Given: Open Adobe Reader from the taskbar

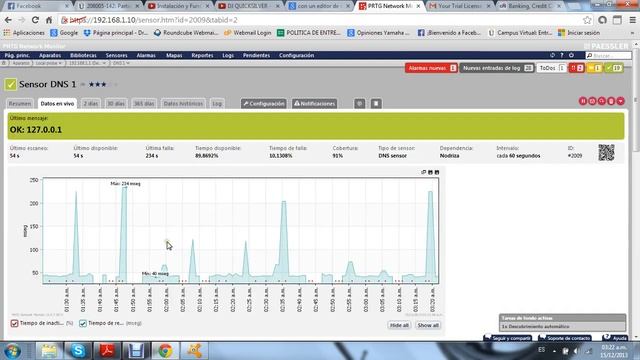Looking at the screenshot, I should (x=107, y=351).
